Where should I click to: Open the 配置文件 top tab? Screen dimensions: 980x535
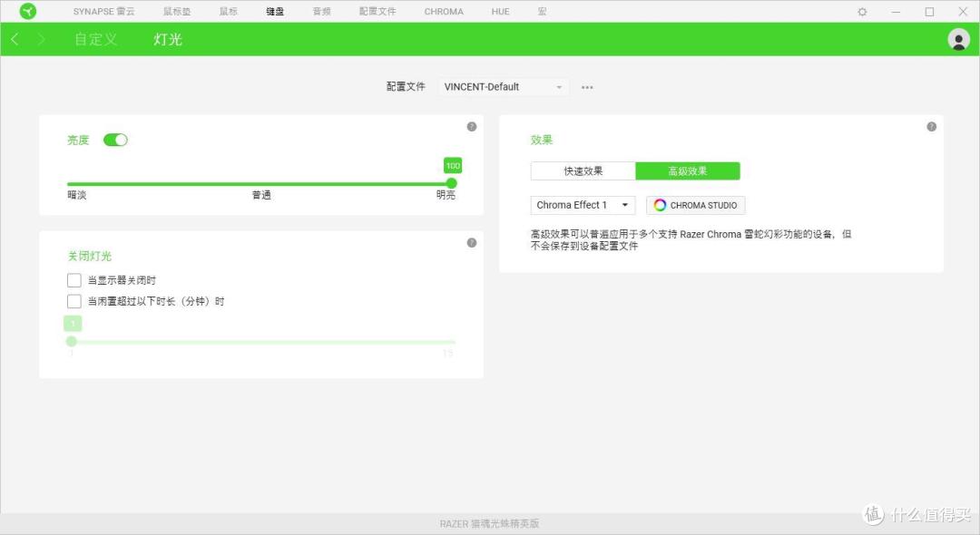point(377,11)
